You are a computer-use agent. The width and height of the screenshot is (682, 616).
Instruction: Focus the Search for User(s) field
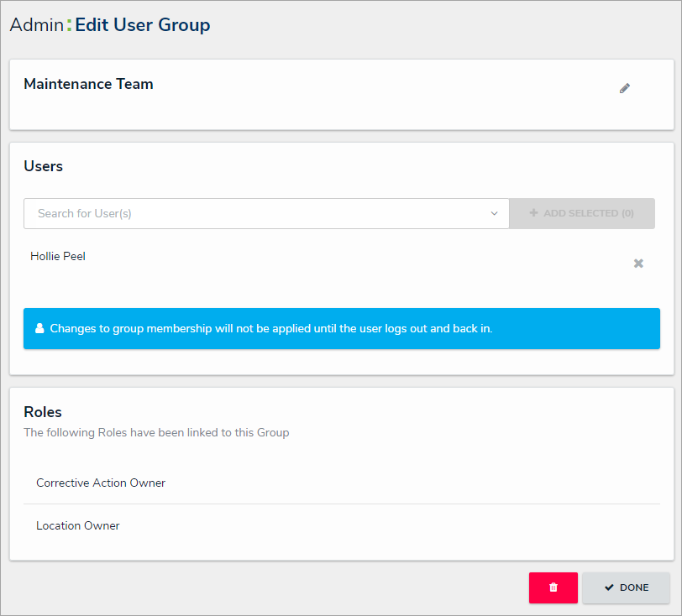point(252,213)
